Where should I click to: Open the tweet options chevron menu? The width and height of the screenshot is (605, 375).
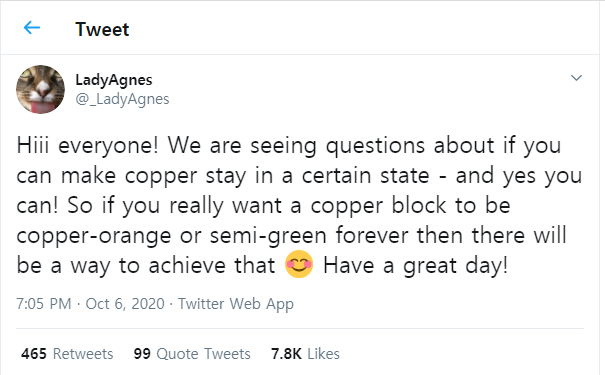click(576, 78)
